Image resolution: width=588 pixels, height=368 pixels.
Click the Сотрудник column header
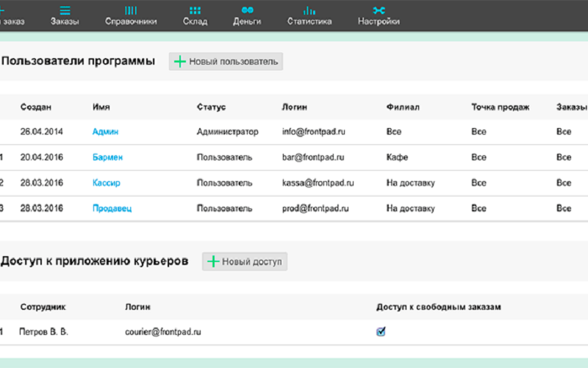[43, 307]
